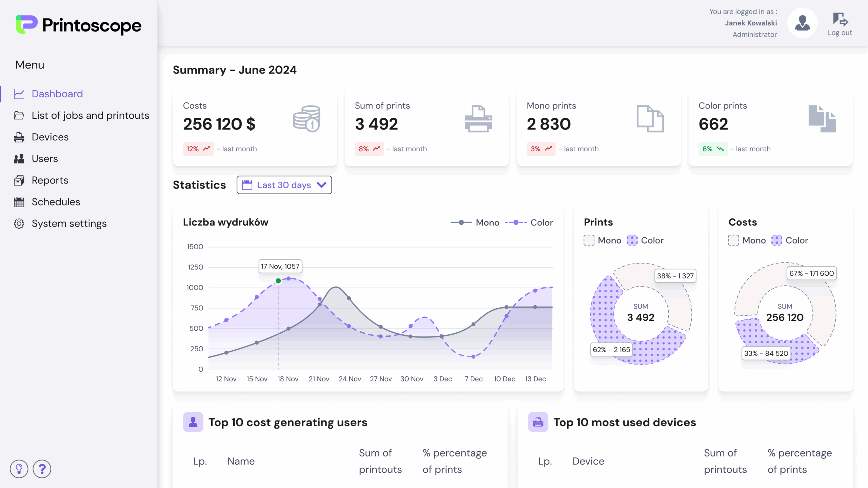The height and width of the screenshot is (488, 868).
Task: Click the calendar icon in date range selector
Action: (x=247, y=185)
